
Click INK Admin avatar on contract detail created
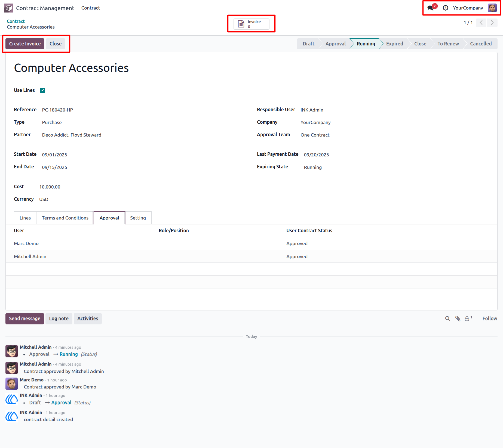click(x=12, y=416)
